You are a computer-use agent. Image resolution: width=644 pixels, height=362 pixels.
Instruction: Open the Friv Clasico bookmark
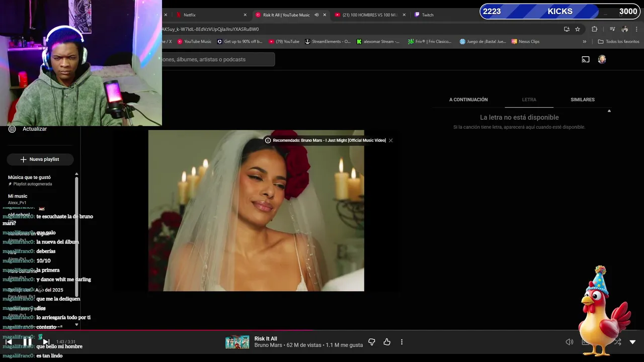point(430,42)
